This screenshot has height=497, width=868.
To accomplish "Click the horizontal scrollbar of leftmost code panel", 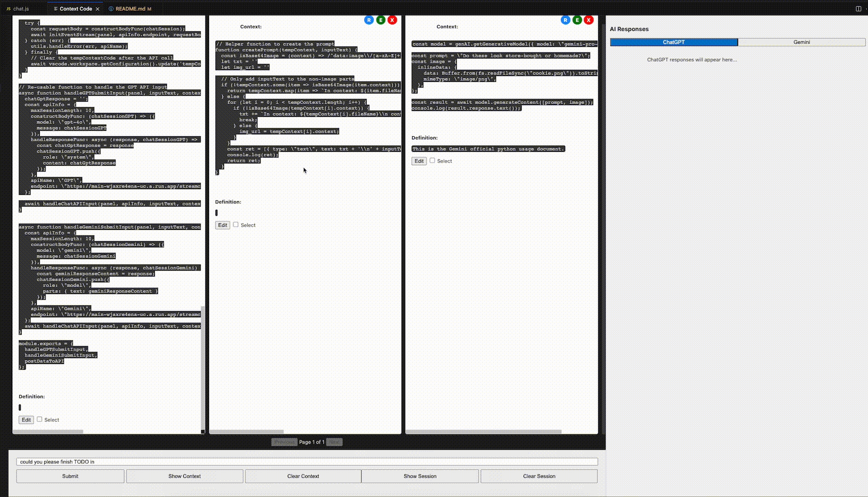I will (x=48, y=432).
